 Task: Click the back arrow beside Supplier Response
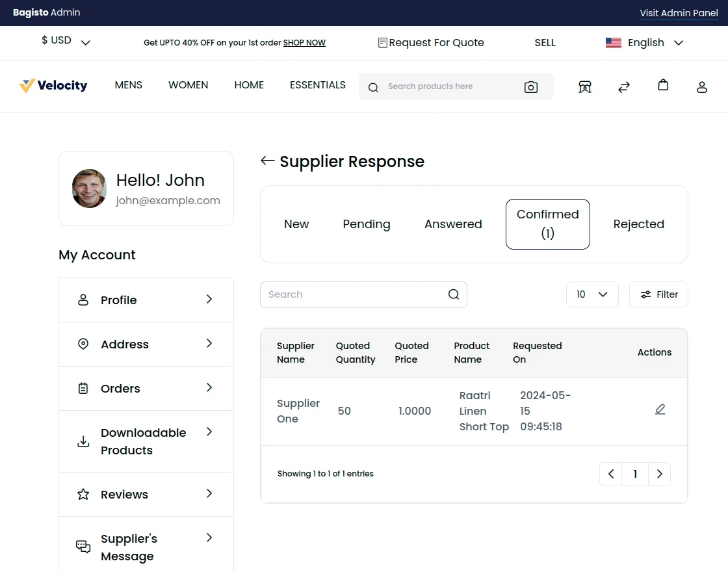[x=267, y=161]
